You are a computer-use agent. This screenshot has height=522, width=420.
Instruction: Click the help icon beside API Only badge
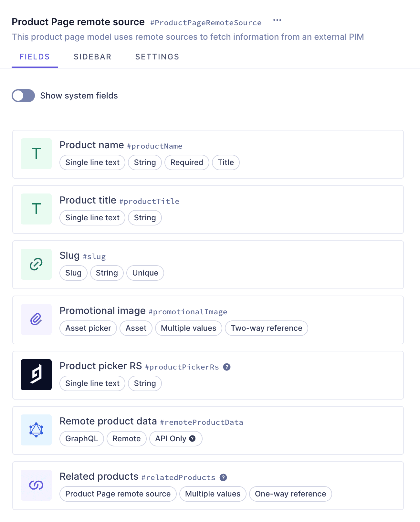tap(192, 439)
